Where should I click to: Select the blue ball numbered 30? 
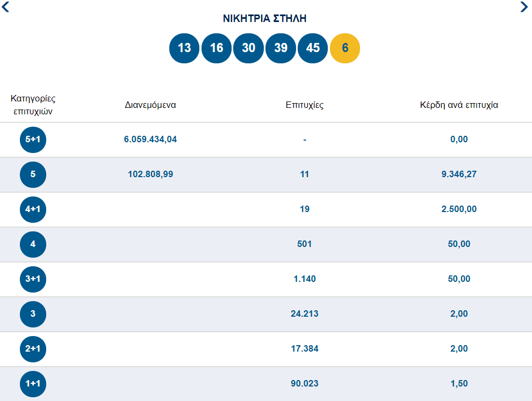pyautogui.click(x=249, y=48)
